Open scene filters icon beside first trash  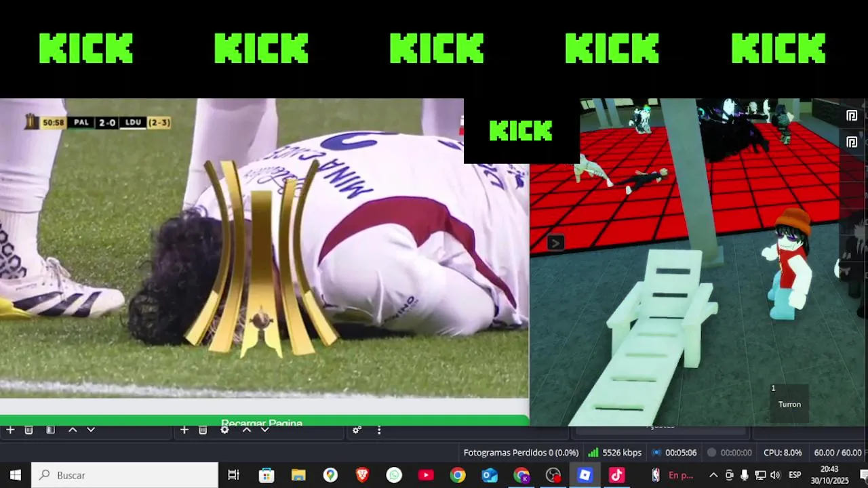50,430
